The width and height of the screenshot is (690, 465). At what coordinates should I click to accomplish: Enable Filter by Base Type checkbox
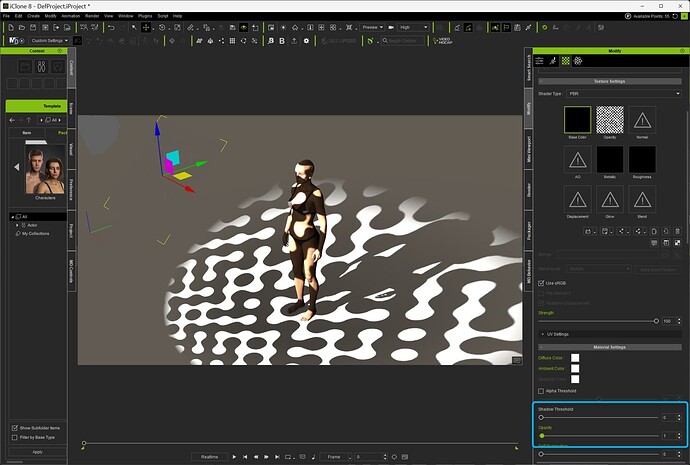(15, 437)
